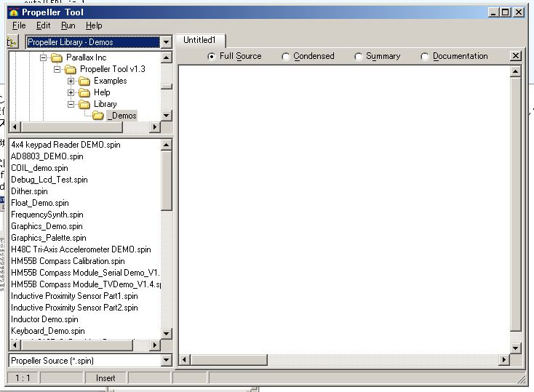
Task: Click the folder tree view icon button
Action: click(x=12, y=42)
